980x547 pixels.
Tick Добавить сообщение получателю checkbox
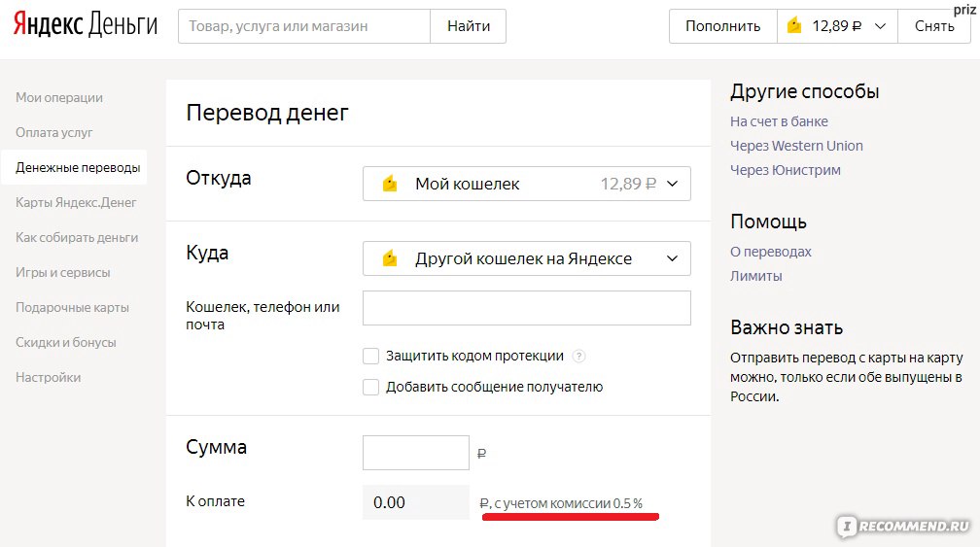[370, 387]
